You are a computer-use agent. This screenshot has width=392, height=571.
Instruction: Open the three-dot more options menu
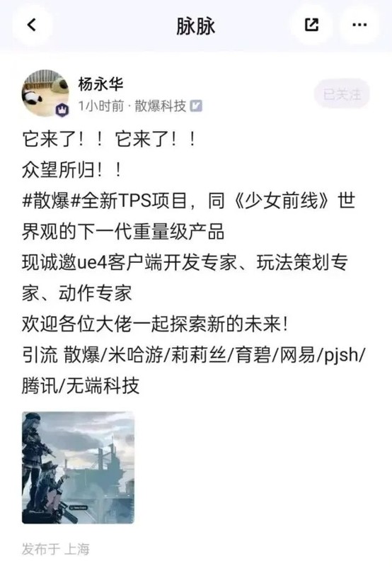pyautogui.click(x=359, y=25)
